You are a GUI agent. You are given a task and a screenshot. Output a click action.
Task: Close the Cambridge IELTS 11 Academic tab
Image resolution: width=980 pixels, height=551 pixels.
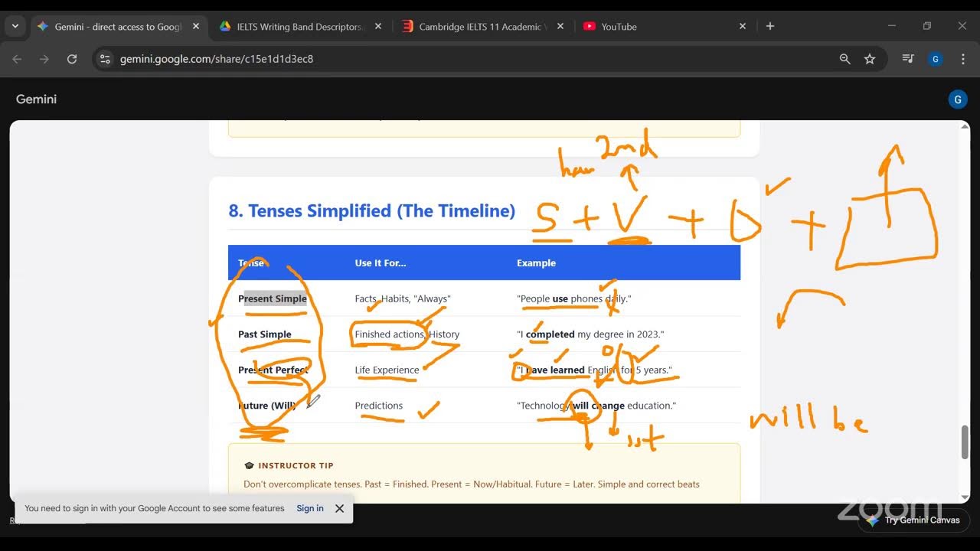click(x=560, y=26)
